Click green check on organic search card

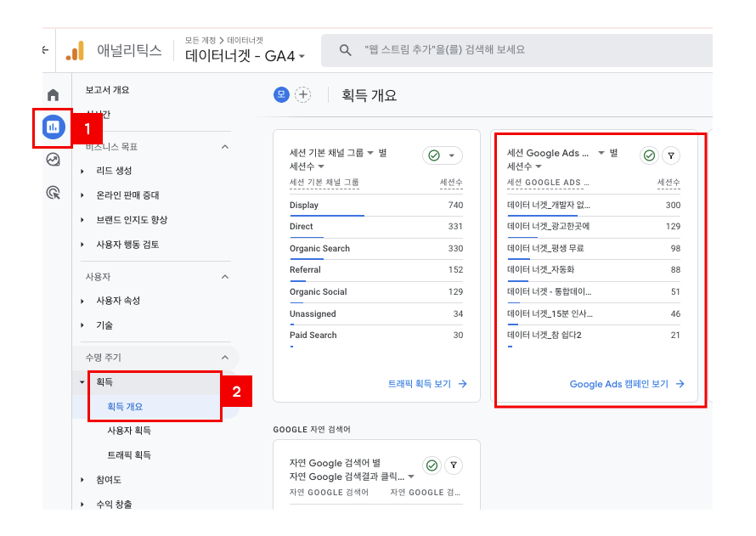[x=432, y=465]
